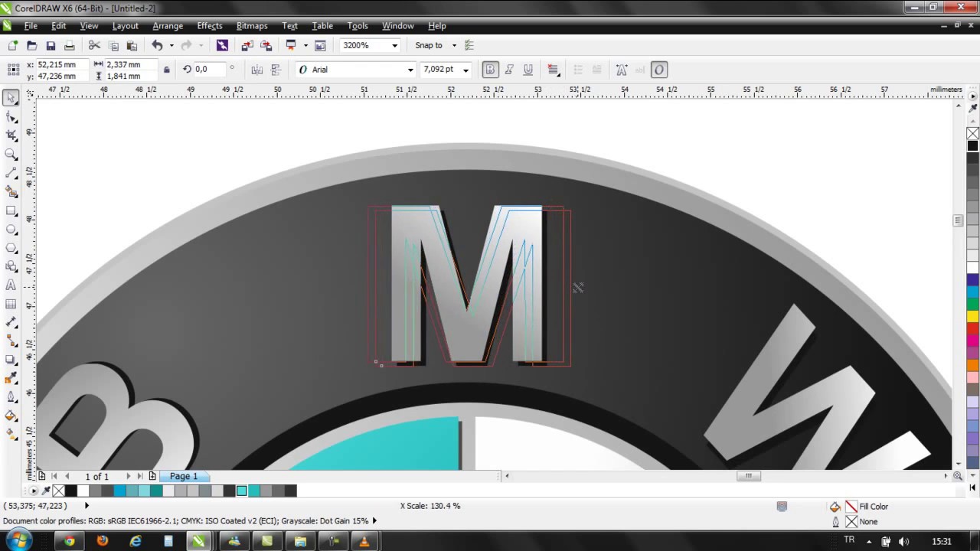This screenshot has width=980, height=551.
Task: Toggle Bold text formatting
Action: click(x=490, y=70)
